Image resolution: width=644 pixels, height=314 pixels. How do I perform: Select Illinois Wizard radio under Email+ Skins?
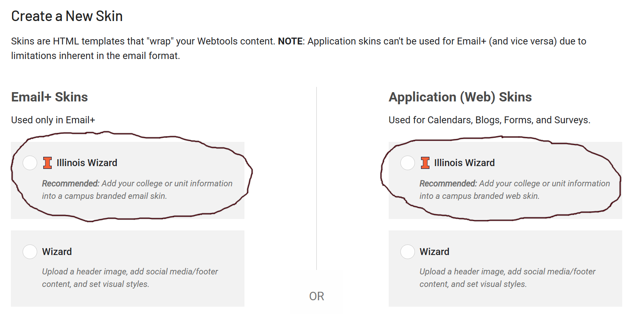tap(30, 163)
